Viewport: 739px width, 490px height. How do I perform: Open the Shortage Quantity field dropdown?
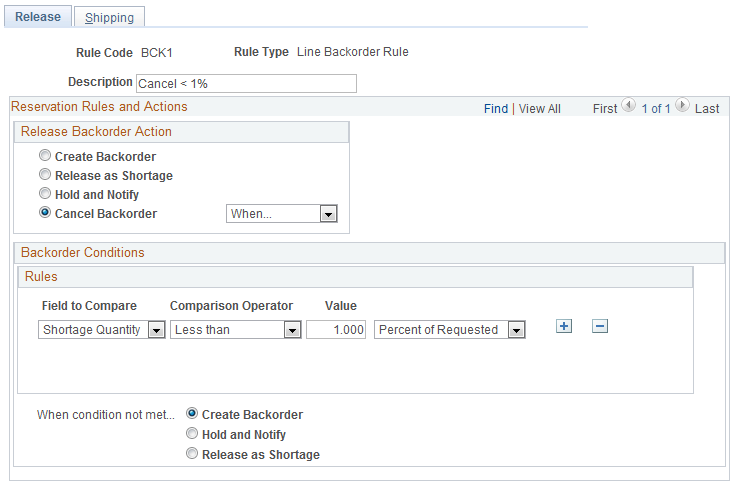point(101,330)
